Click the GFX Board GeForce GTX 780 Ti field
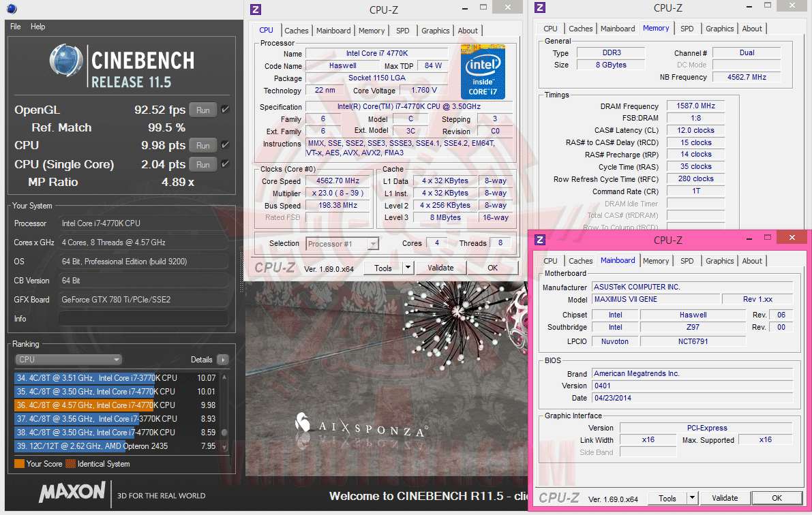812x515 pixels. [x=143, y=299]
